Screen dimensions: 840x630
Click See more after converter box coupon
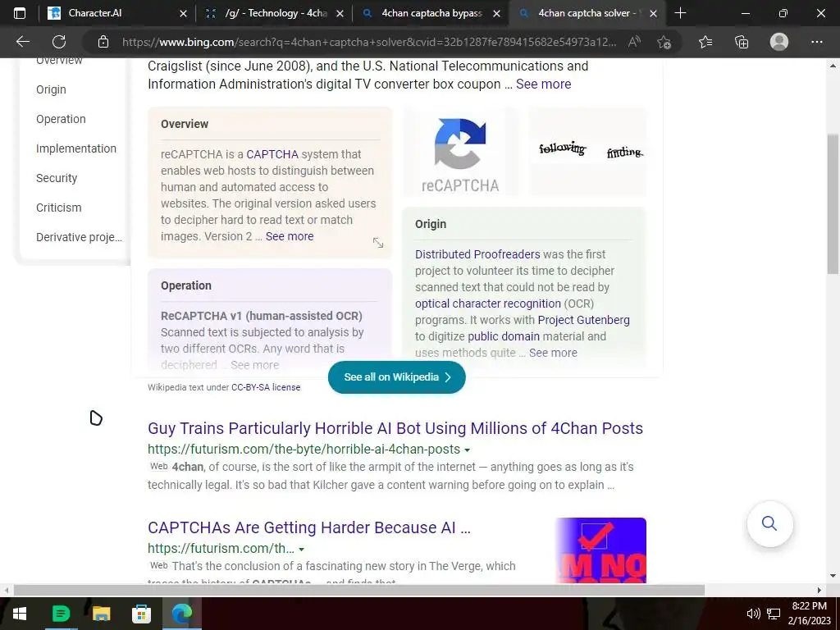pyautogui.click(x=543, y=84)
